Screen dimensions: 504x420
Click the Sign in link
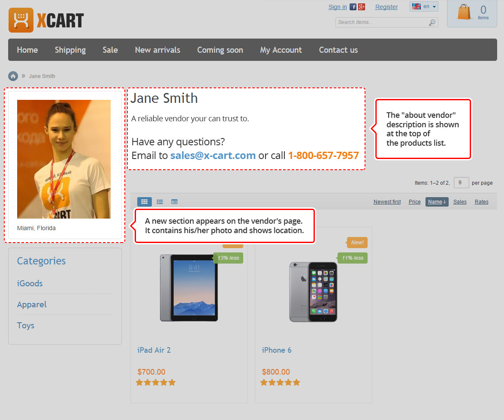[x=338, y=7]
